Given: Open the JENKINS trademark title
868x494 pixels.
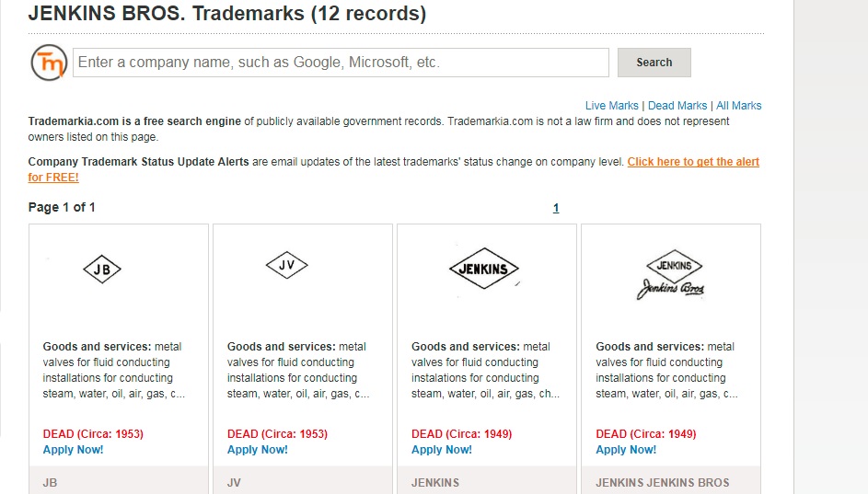Looking at the screenshot, I should coord(435,482).
